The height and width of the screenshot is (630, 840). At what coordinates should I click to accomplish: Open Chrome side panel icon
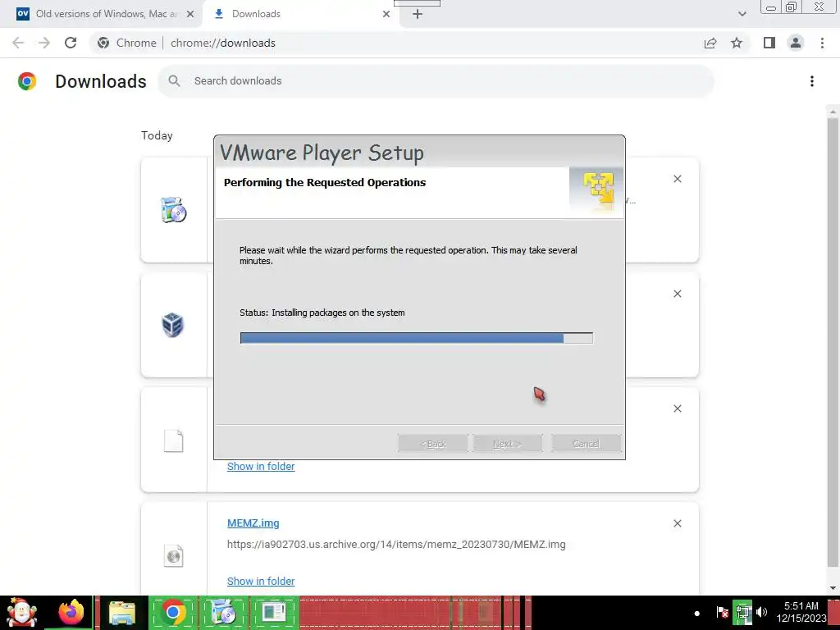pyautogui.click(x=769, y=43)
